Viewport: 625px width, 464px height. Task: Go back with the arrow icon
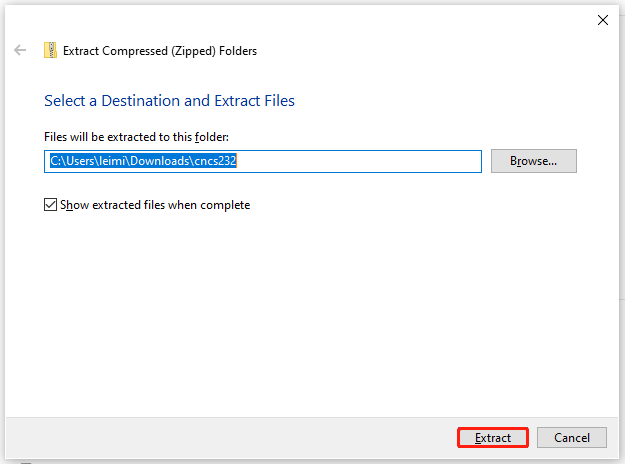(20, 50)
